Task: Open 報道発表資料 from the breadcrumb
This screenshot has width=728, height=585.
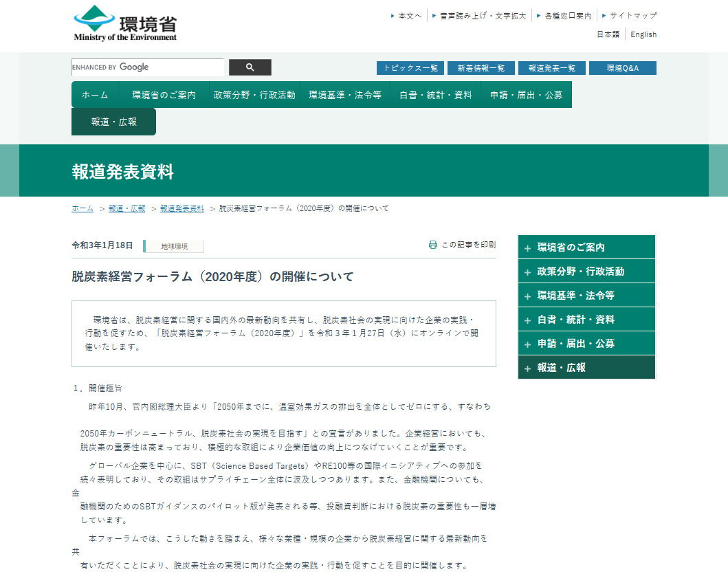Action: (181, 208)
